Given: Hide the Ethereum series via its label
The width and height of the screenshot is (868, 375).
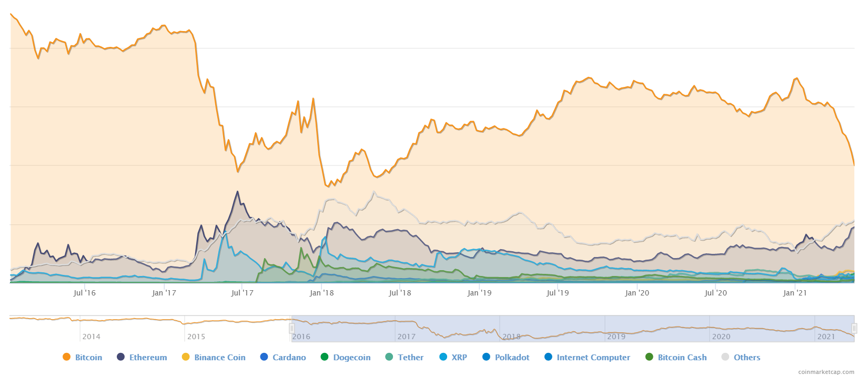Looking at the screenshot, I should click(x=148, y=357).
